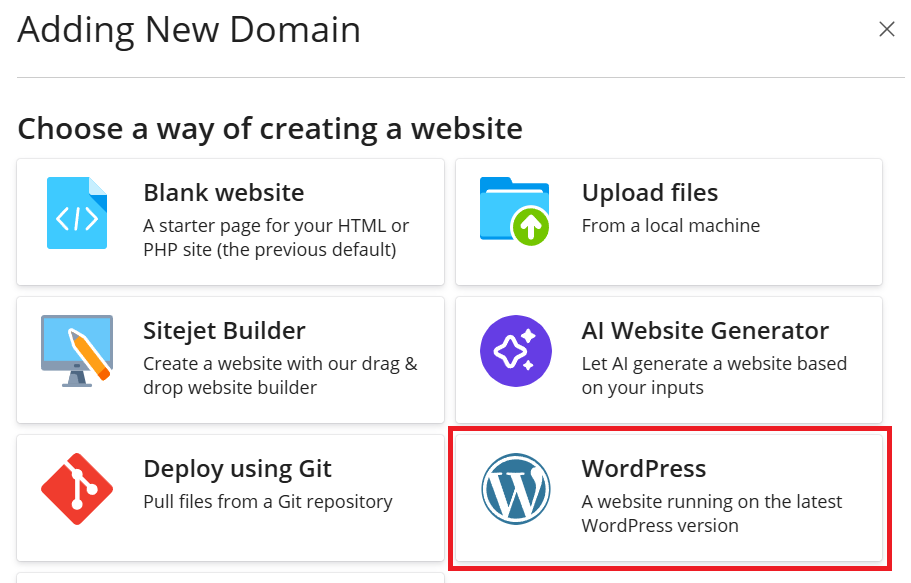The image size is (911, 583).
Task: Click 'Let AI generate a website' description
Action: click(x=714, y=375)
